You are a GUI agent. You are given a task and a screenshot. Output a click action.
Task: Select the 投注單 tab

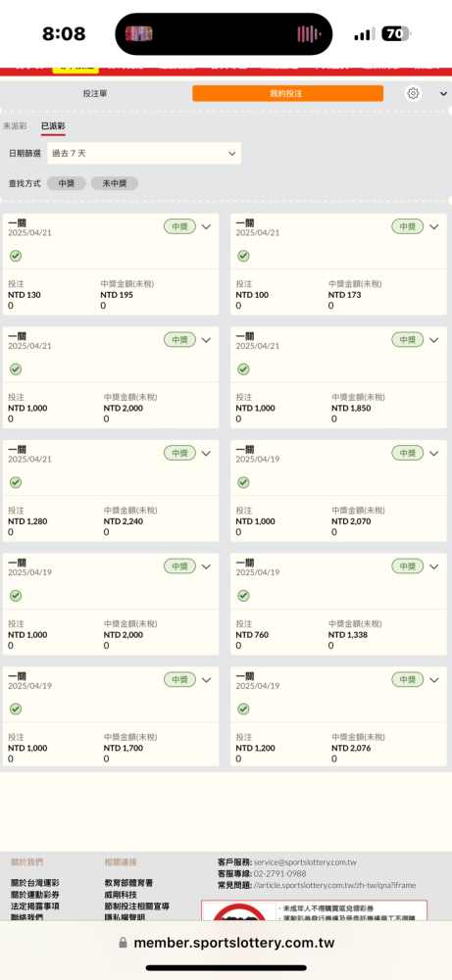pos(95,93)
